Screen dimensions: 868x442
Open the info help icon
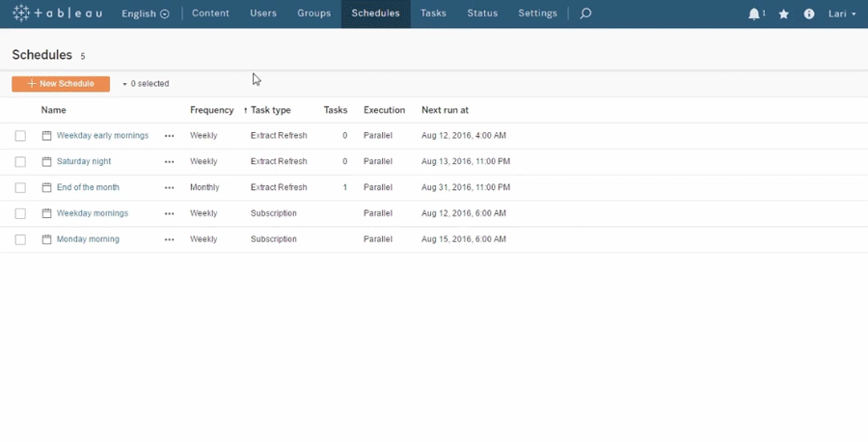809,14
